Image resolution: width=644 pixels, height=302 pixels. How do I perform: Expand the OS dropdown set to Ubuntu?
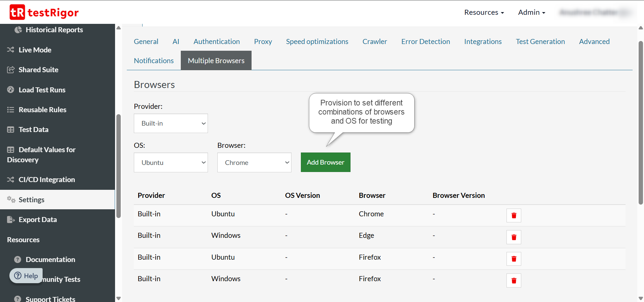[171, 163]
